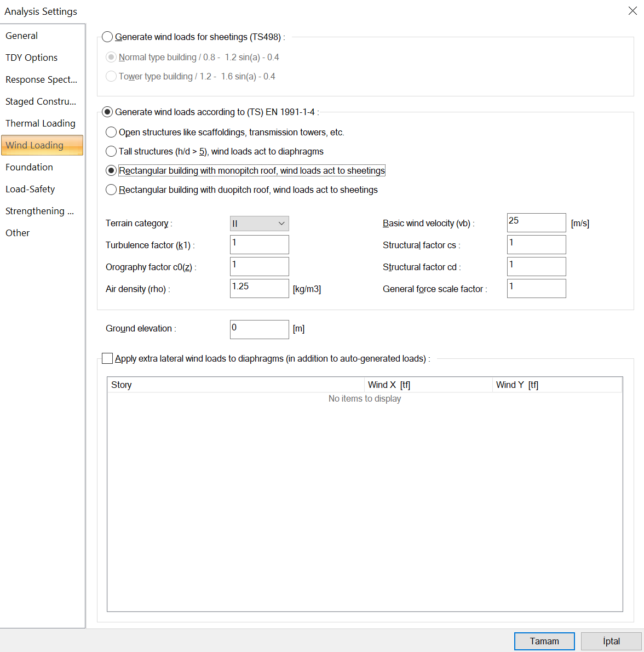Click the Structural factor cd field
The image size is (644, 652).
pos(536,266)
